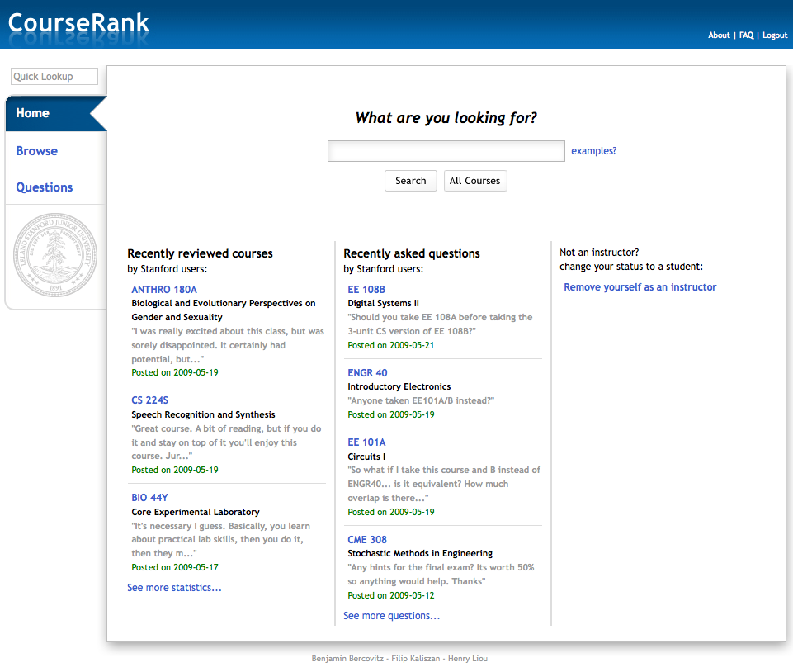Click 'Posted on 2009-05-17' date
This screenshot has height=672, width=793.
(174, 567)
